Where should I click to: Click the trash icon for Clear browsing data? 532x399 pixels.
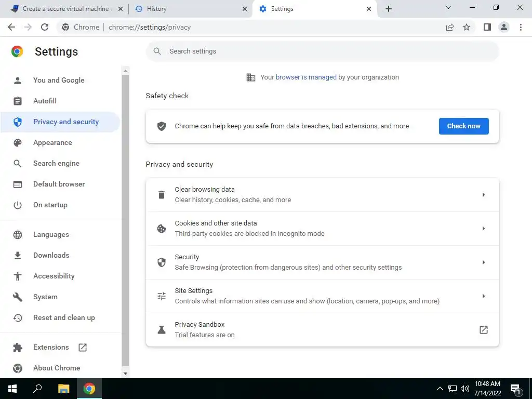click(x=162, y=195)
